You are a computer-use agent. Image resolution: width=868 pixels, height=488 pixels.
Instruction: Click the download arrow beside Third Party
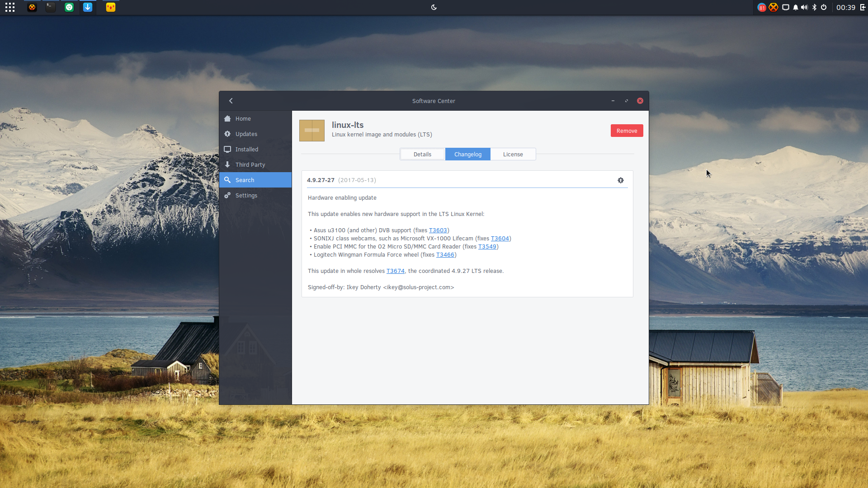[x=227, y=165]
